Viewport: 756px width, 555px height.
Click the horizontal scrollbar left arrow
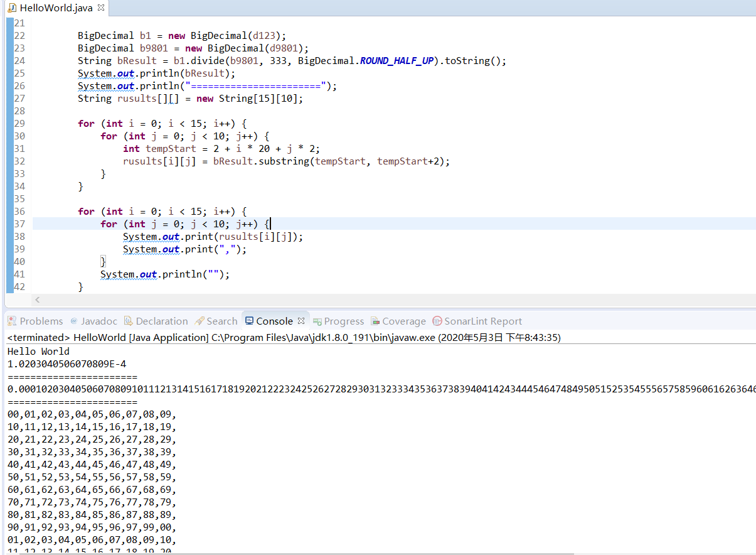[x=37, y=299]
